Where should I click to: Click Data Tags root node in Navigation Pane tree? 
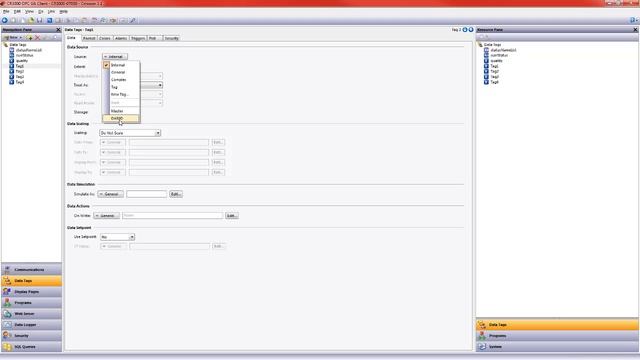point(18,45)
